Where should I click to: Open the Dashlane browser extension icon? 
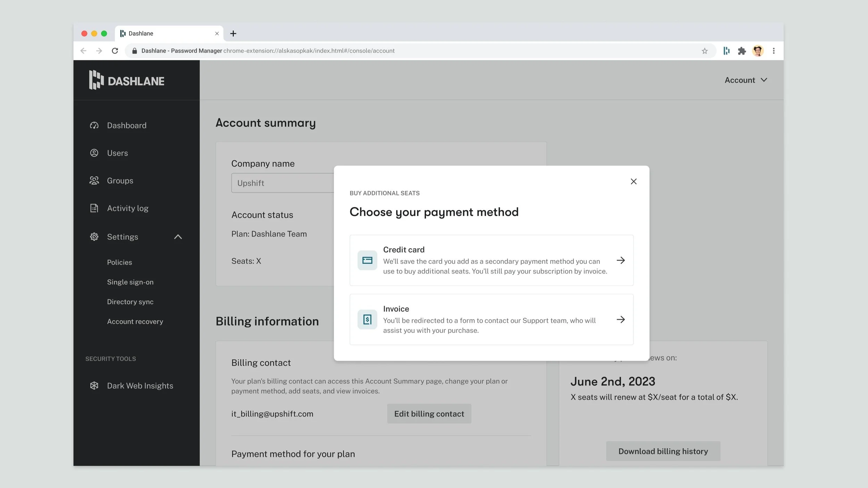coord(726,51)
